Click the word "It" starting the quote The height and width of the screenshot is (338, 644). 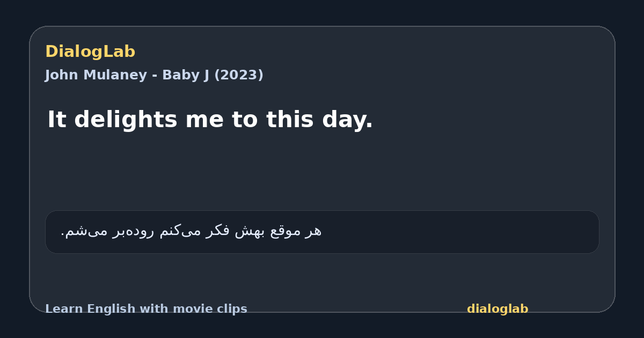pos(57,119)
